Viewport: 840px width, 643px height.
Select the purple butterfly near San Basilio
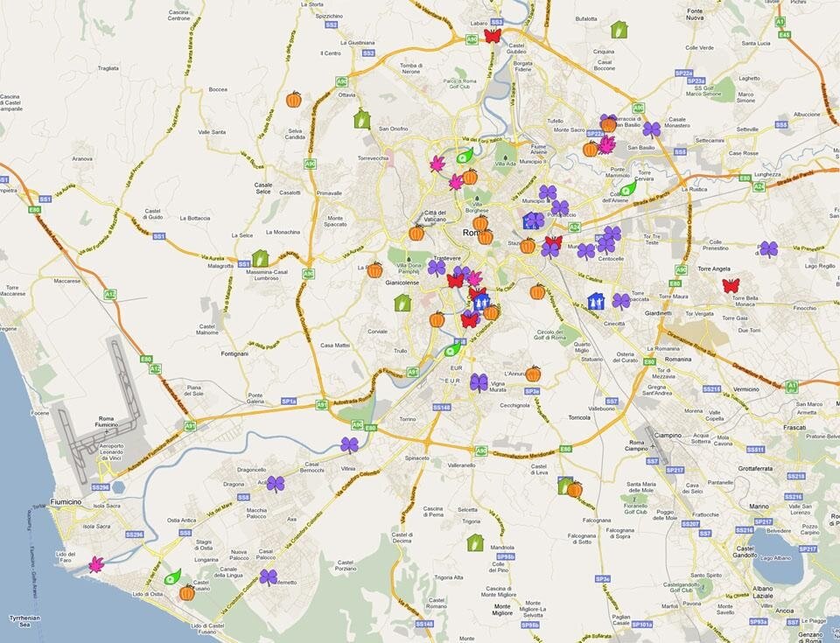point(652,129)
